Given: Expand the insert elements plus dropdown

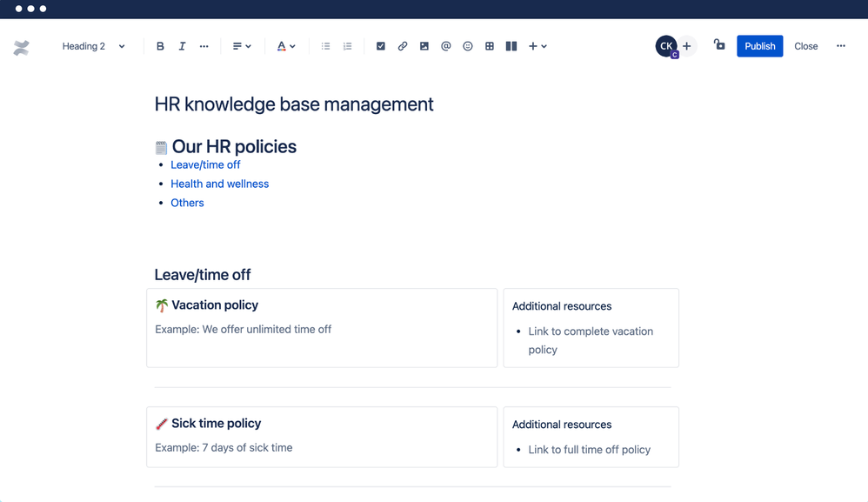Looking at the screenshot, I should (x=538, y=46).
